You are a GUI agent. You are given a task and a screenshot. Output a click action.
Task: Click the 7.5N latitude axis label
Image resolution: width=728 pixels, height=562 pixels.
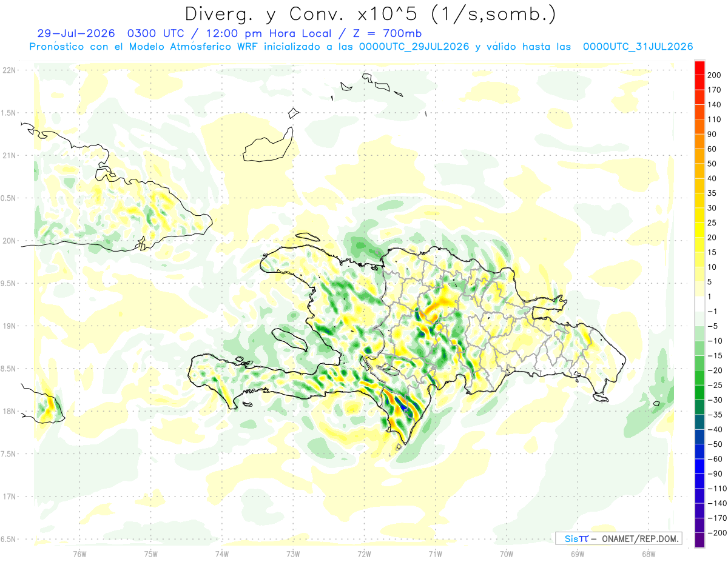pyautogui.click(x=9, y=454)
